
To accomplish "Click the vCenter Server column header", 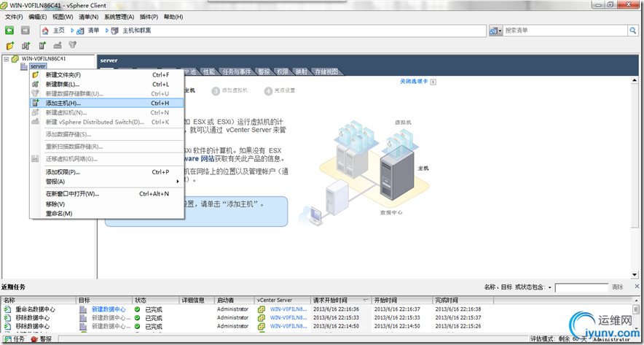I will [283, 301].
